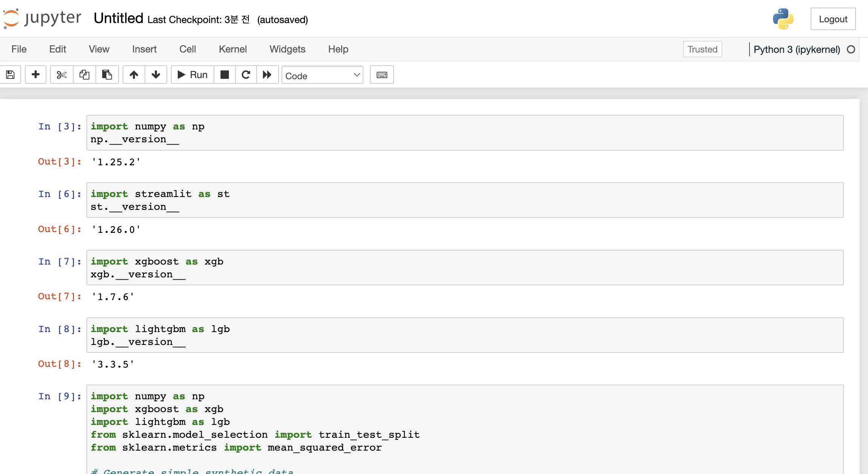Click into the streamlit import code cell
This screenshot has height=474, width=868.
tap(465, 200)
